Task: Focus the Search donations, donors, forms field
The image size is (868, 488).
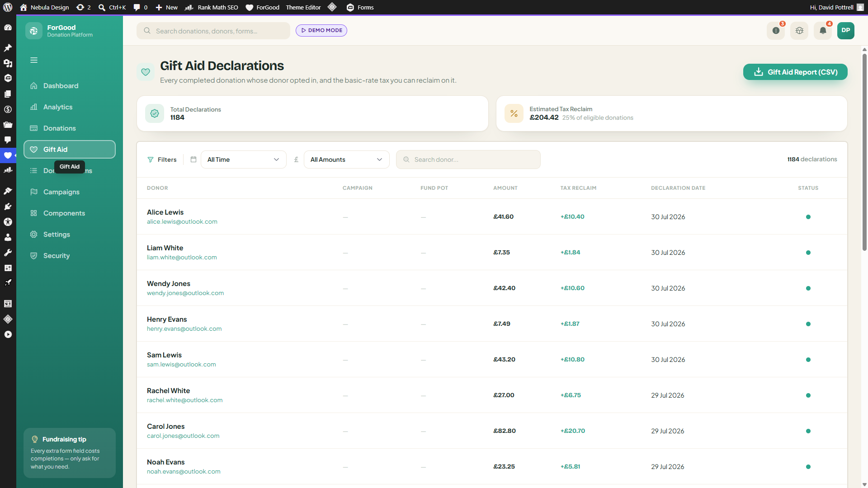Action: [213, 31]
